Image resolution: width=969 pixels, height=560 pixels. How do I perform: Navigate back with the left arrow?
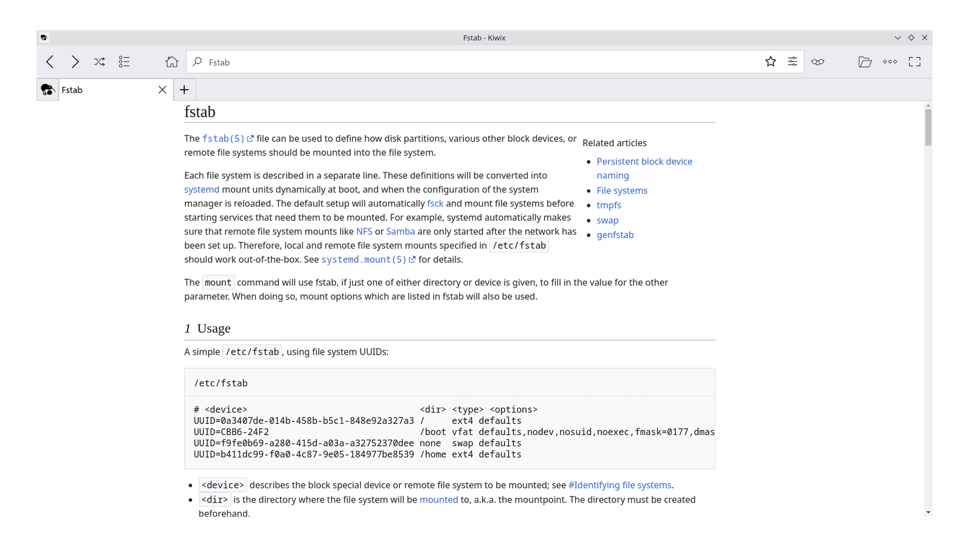point(49,62)
